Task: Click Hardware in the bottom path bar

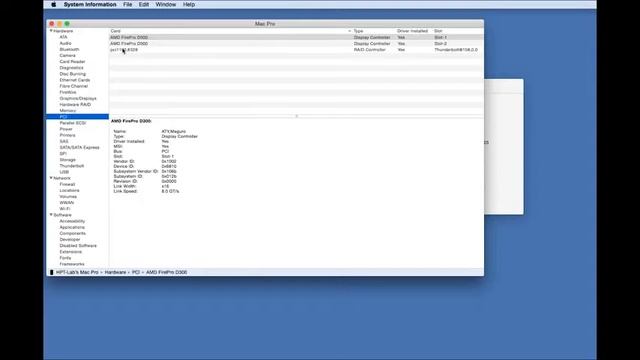Action: [116, 272]
